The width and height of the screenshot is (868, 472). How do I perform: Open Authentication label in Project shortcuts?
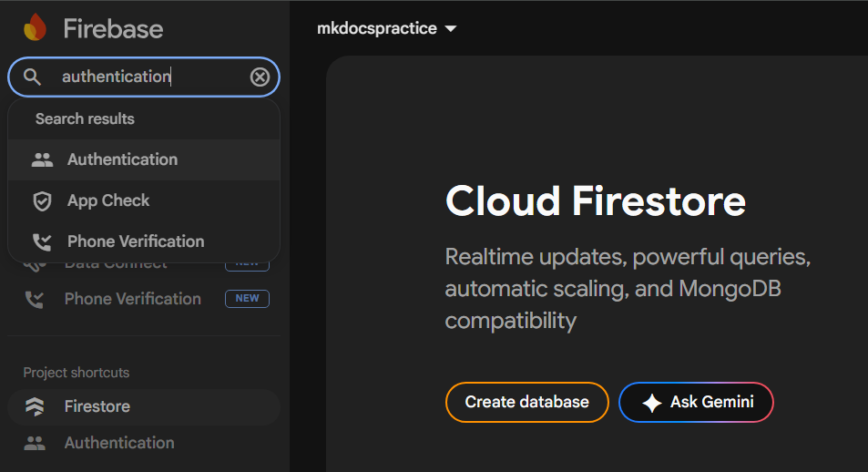coord(119,444)
